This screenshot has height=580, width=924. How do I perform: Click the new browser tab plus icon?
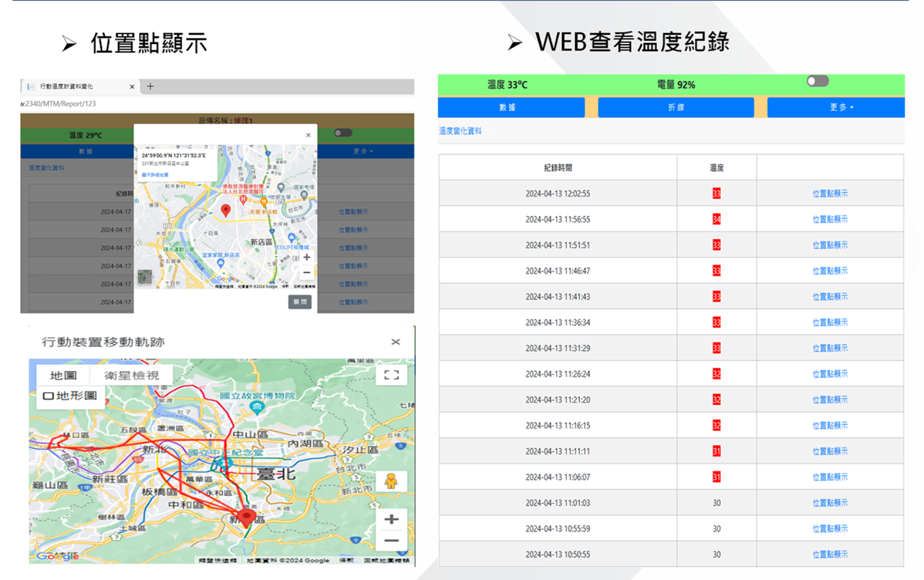(150, 86)
